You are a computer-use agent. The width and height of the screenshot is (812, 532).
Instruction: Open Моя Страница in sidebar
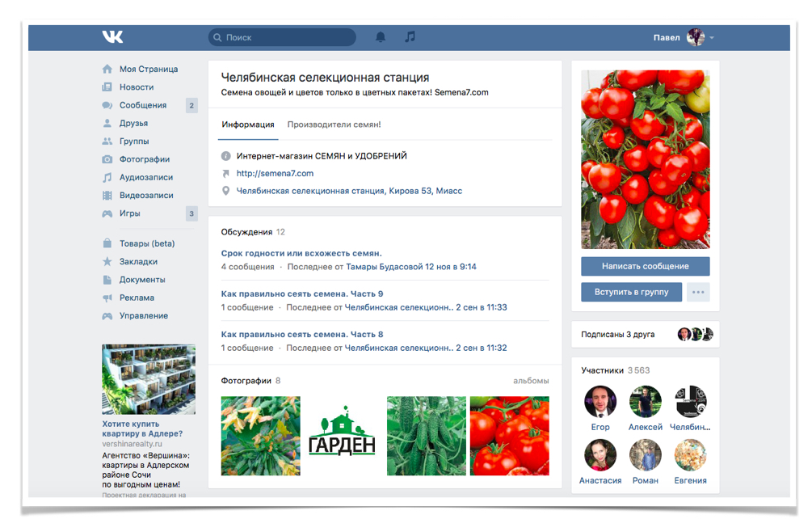click(x=149, y=69)
